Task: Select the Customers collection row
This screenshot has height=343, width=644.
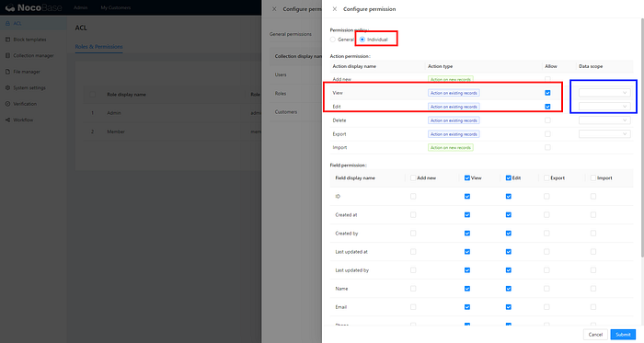Action: click(295, 112)
